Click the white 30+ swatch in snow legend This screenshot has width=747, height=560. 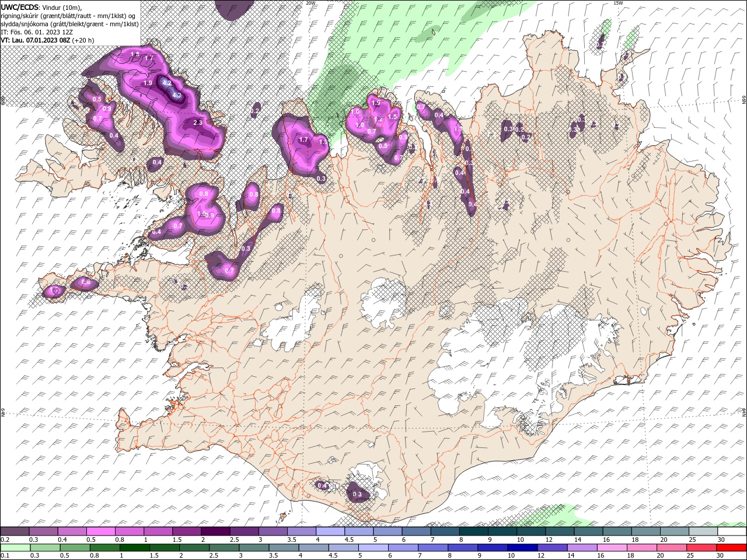click(732, 531)
